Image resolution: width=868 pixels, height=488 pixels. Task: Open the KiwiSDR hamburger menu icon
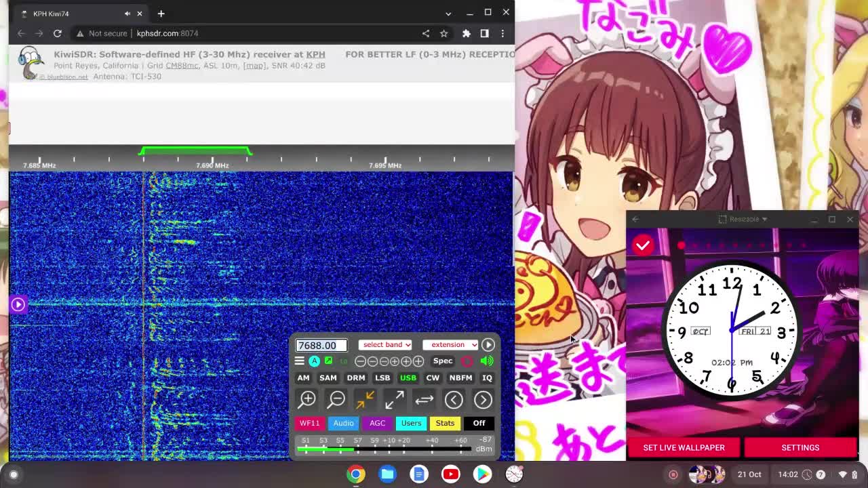[x=299, y=361]
